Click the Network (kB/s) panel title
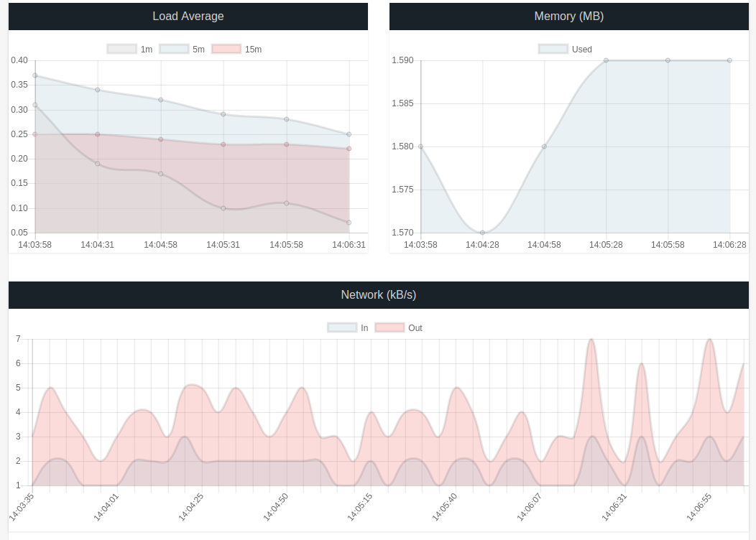 pos(378,295)
